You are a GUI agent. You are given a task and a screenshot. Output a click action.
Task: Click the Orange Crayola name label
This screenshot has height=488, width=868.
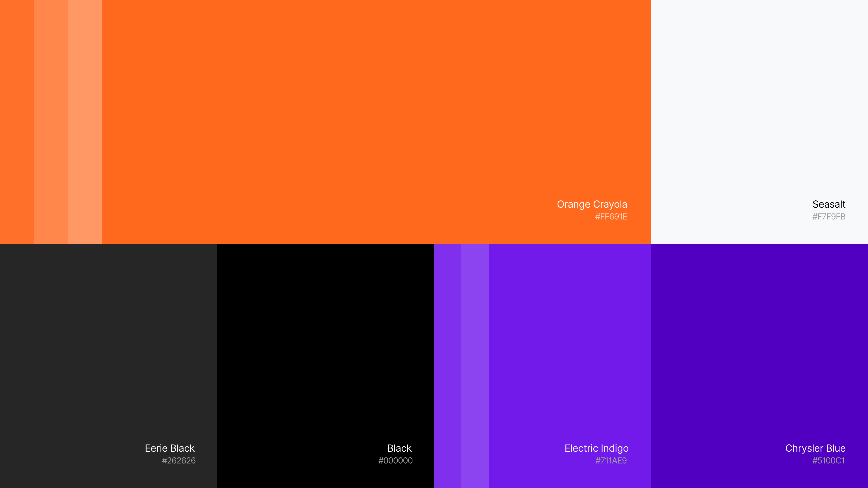click(x=592, y=204)
